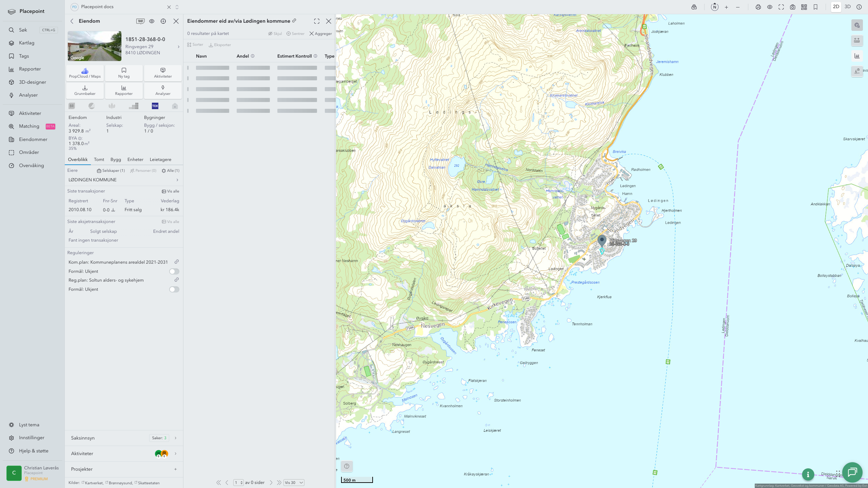Filter owners by Alle (1)
This screenshot has height=488, width=868.
coord(171,171)
